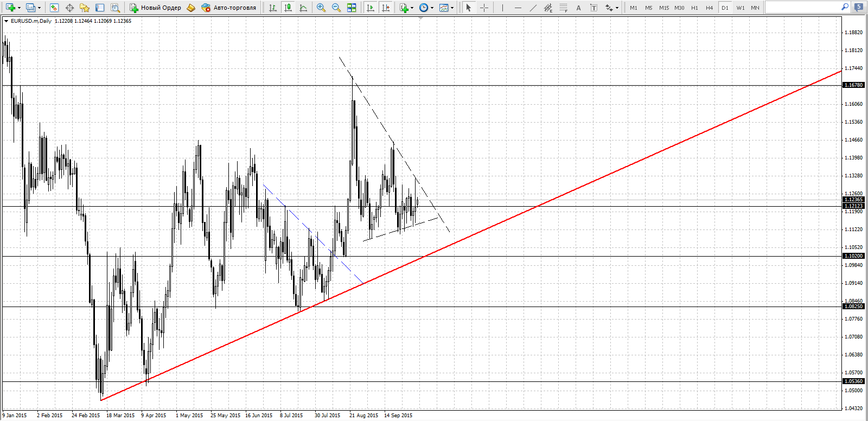This screenshot has width=868, height=421.
Task: Click the 1.12365 current price label
Action: click(853, 200)
